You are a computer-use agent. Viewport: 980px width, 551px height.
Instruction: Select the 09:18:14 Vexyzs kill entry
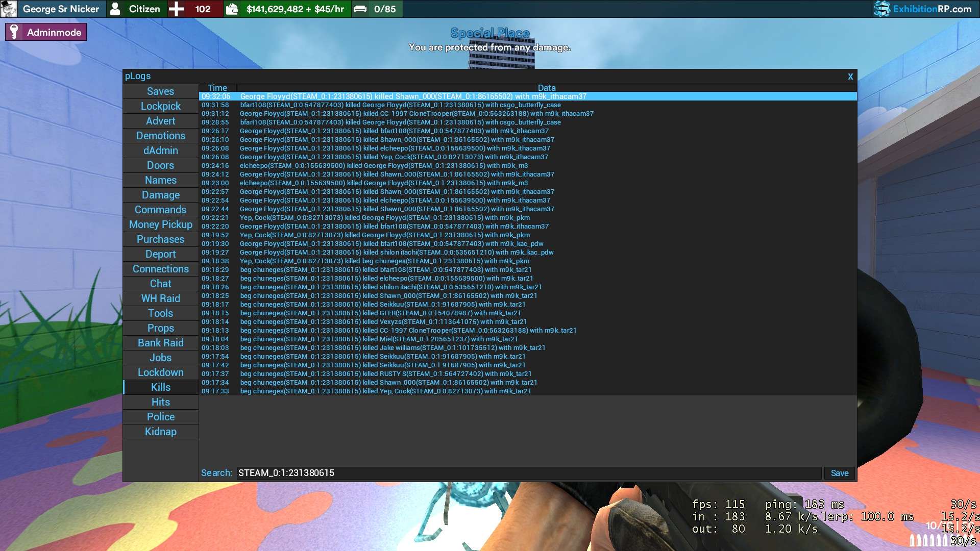[x=528, y=322]
